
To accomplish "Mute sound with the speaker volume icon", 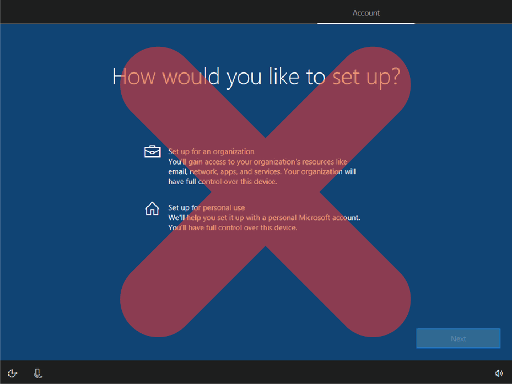I will click(x=499, y=373).
